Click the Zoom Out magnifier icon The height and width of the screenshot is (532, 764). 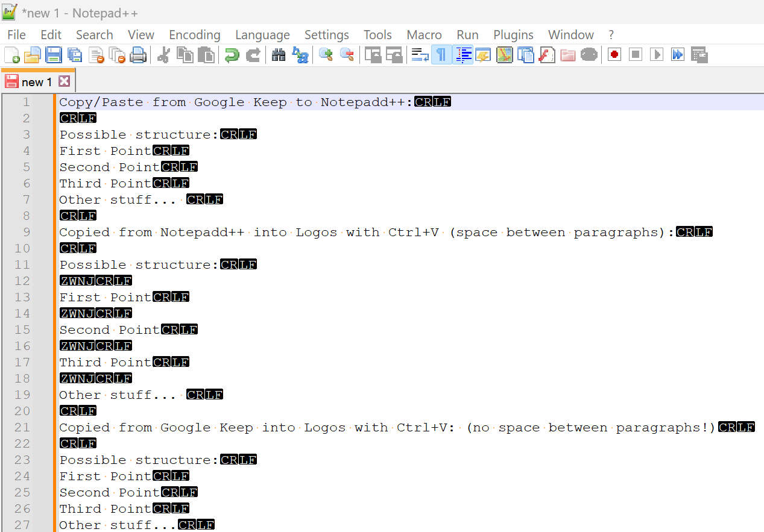347,55
